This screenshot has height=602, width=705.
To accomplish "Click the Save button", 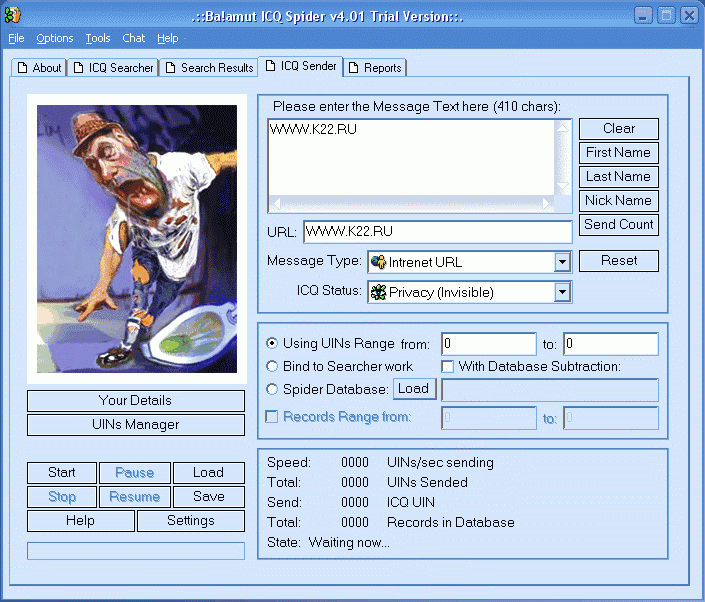I will click(x=209, y=497).
